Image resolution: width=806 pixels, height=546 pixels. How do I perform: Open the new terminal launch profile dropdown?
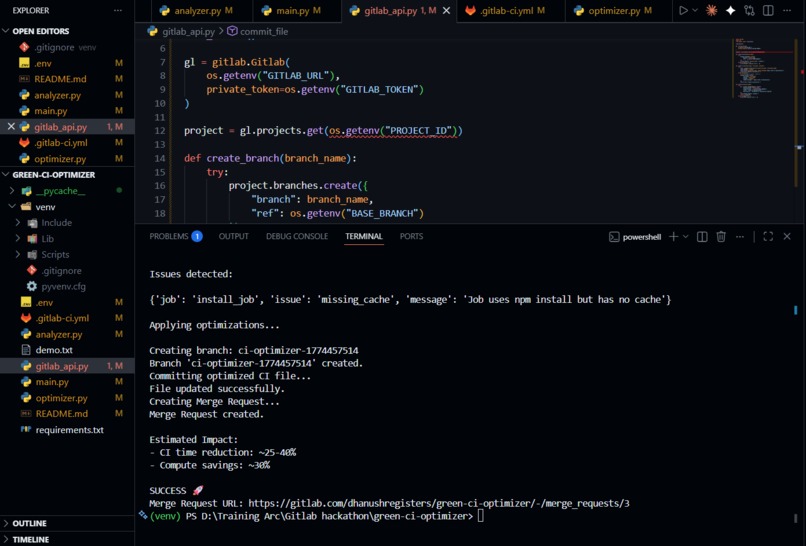pyautogui.click(x=685, y=236)
